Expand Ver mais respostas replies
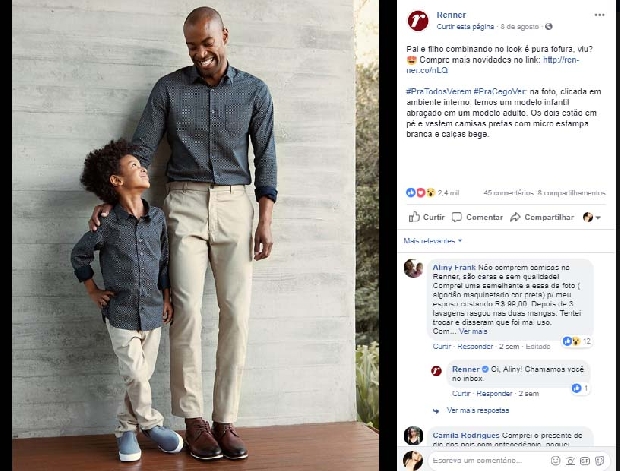 click(478, 410)
